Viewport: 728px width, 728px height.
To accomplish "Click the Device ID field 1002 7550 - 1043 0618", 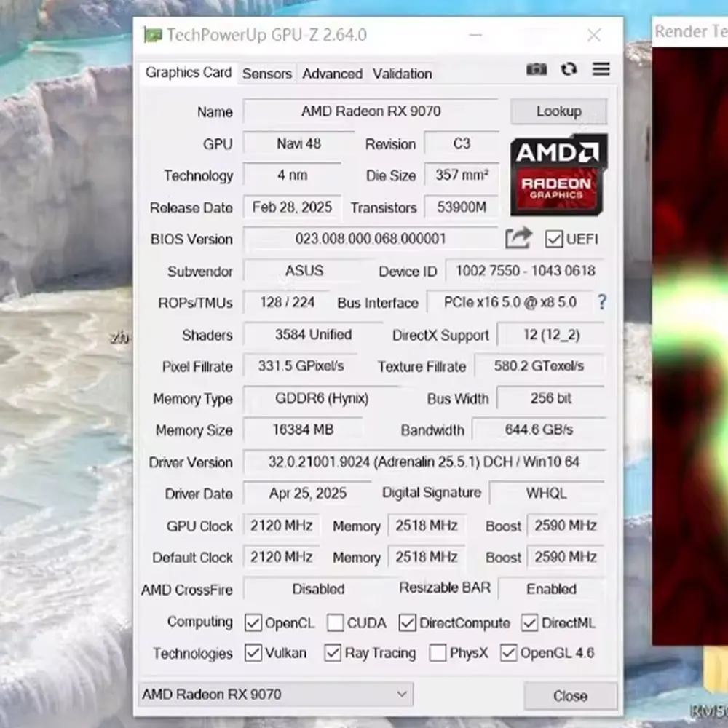I will (525, 271).
